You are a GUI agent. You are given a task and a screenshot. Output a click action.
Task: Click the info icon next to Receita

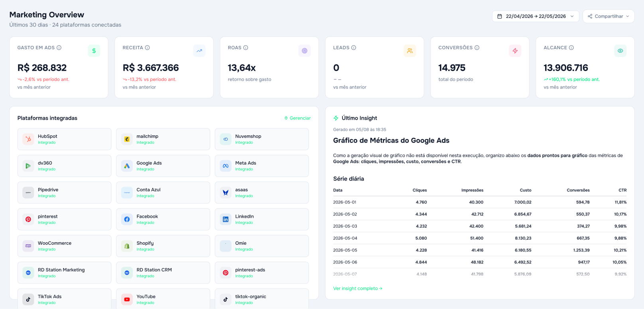coord(148,48)
